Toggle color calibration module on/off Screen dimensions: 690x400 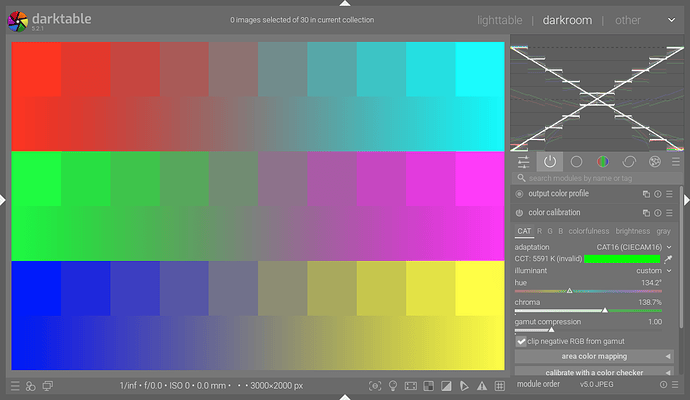(519, 213)
